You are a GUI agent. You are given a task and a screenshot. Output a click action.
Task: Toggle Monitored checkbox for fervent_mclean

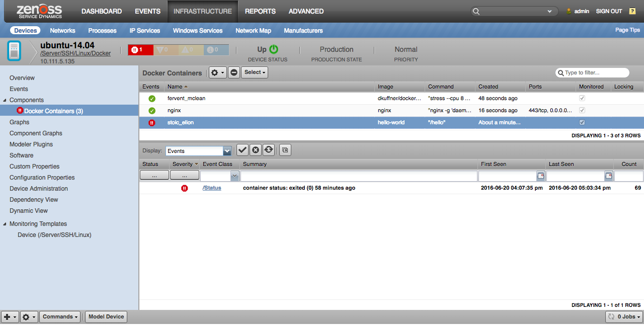tap(582, 99)
